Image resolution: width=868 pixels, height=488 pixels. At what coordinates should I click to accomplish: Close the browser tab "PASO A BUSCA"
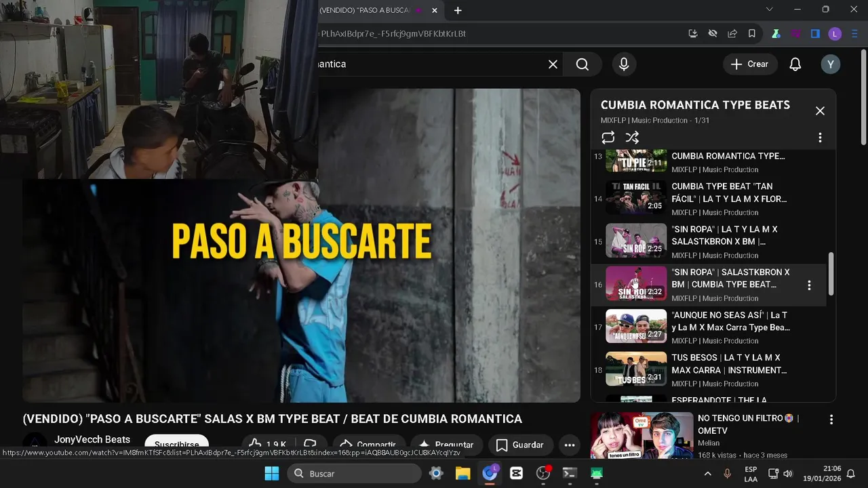click(x=435, y=10)
